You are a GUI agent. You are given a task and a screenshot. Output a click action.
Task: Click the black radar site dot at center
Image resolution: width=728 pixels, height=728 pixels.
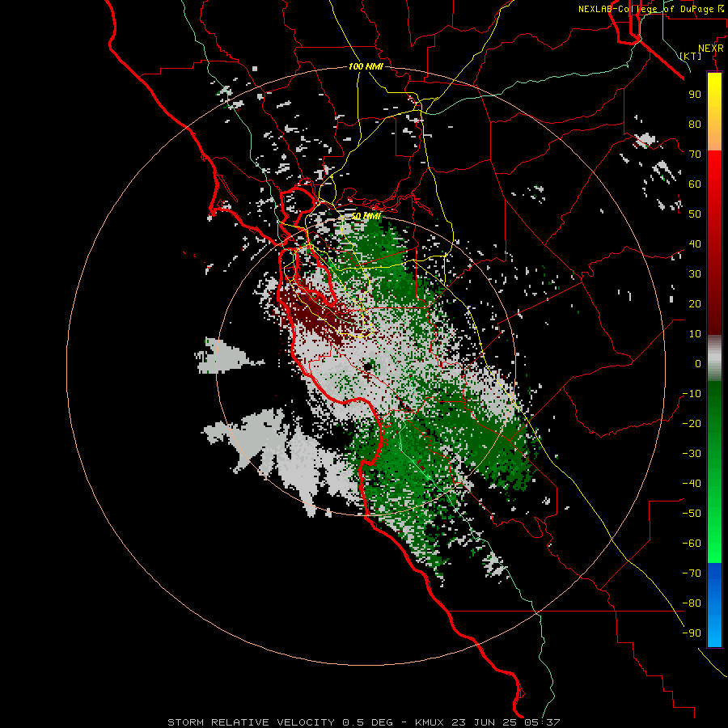coord(368,366)
